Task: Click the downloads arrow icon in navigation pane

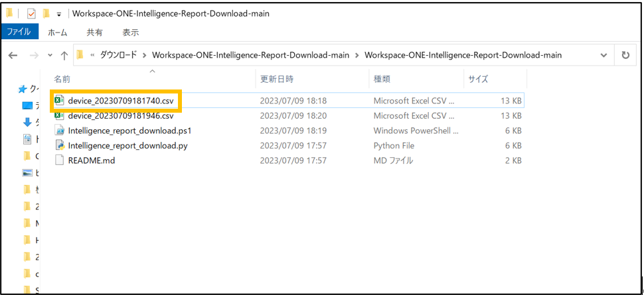Action: click(27, 122)
